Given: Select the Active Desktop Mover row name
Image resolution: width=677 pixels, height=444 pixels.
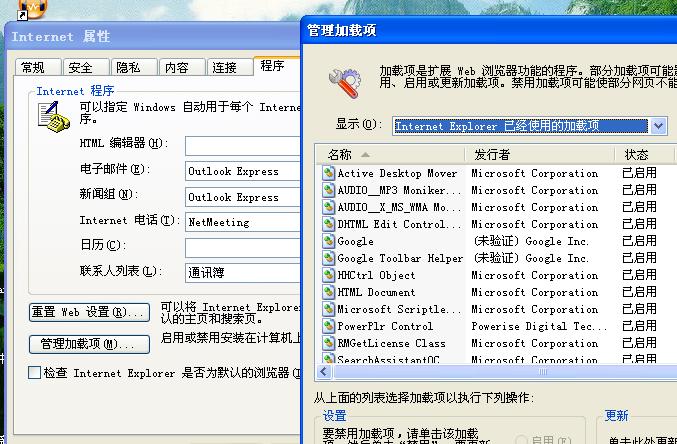Looking at the screenshot, I should tap(397, 173).
